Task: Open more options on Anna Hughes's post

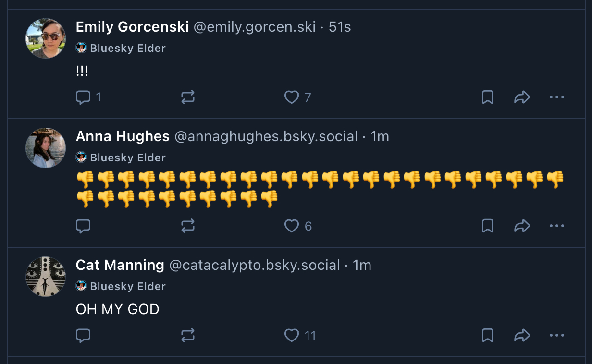Action: point(556,226)
